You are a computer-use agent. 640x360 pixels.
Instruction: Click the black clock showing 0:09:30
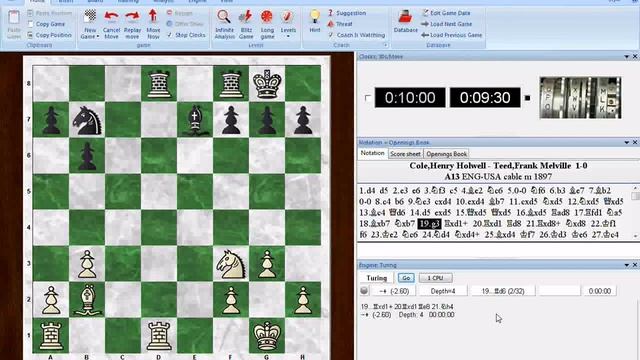click(485, 98)
